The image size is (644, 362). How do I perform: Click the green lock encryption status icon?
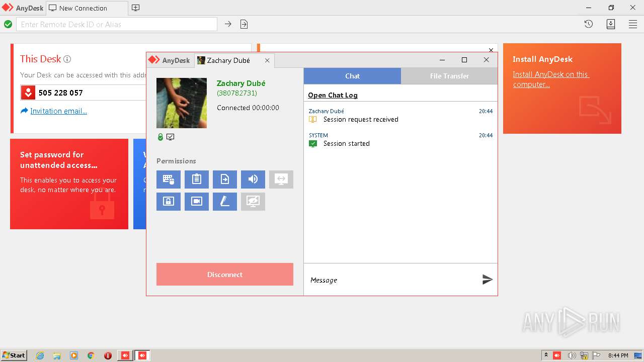160,137
